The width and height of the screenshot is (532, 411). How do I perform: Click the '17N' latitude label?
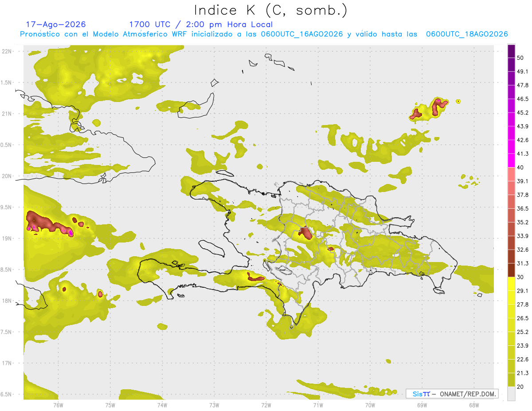pos(7,363)
